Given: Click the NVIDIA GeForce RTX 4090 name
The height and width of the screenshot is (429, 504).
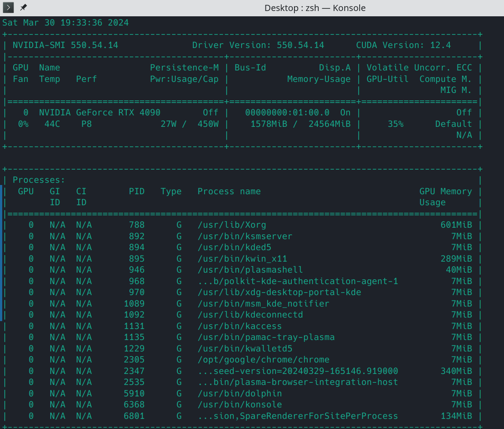Looking at the screenshot, I should coord(99,113).
